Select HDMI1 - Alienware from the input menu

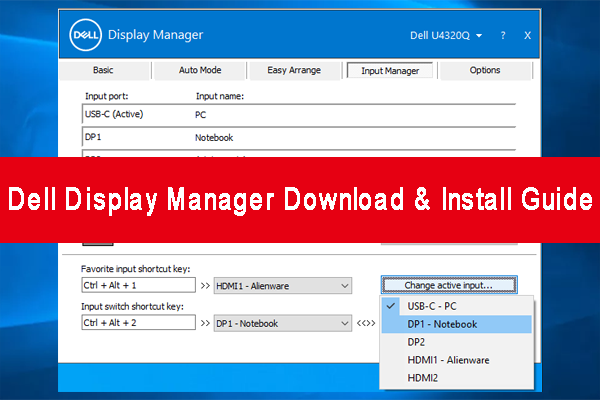click(457, 360)
